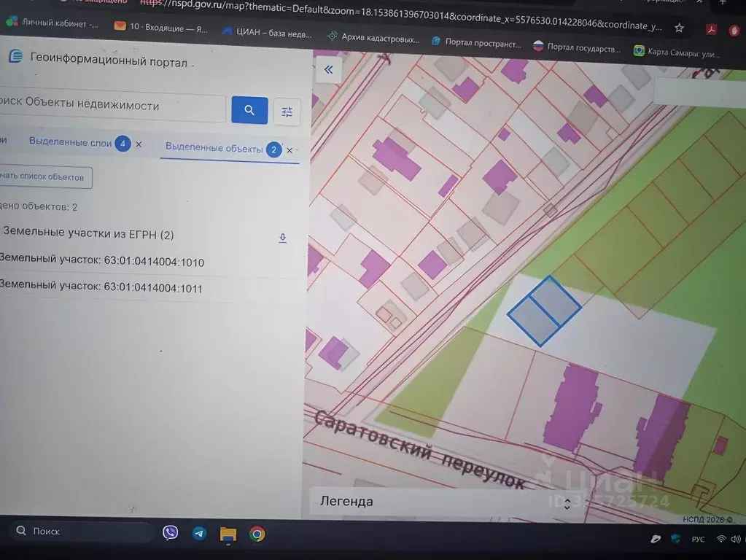This screenshot has width=746, height=560.
Task: Open Viber from the taskbar
Action: click(171, 533)
